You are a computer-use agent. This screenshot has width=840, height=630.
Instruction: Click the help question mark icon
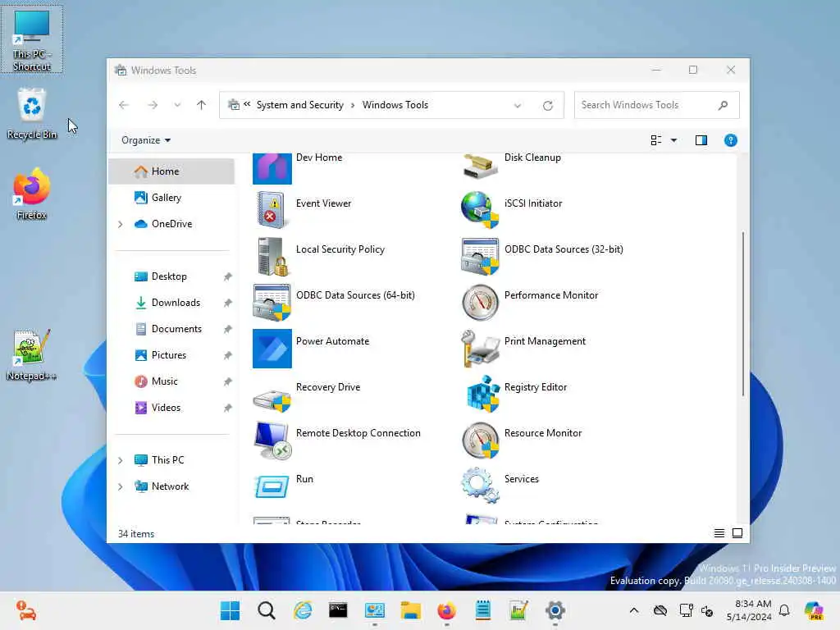point(730,140)
